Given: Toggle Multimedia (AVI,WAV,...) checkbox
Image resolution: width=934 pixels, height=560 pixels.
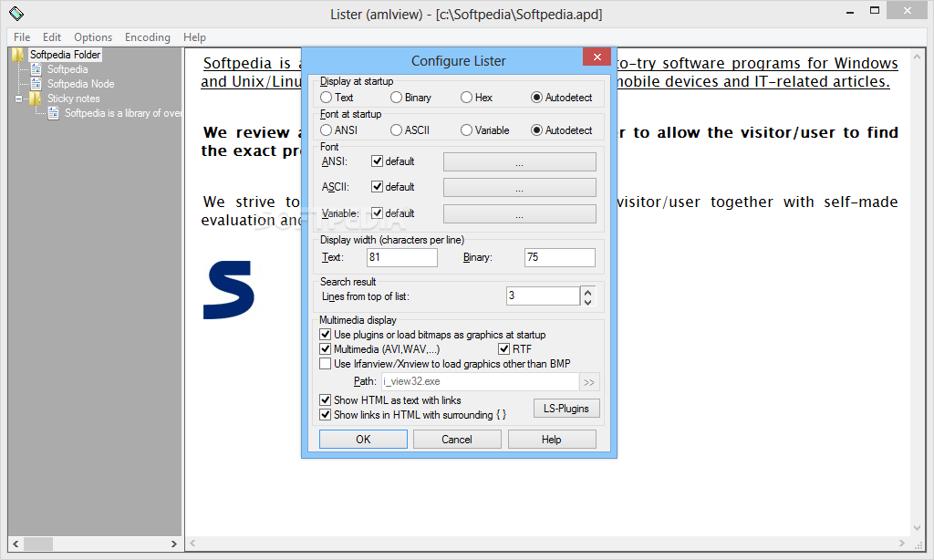Looking at the screenshot, I should pos(326,348).
